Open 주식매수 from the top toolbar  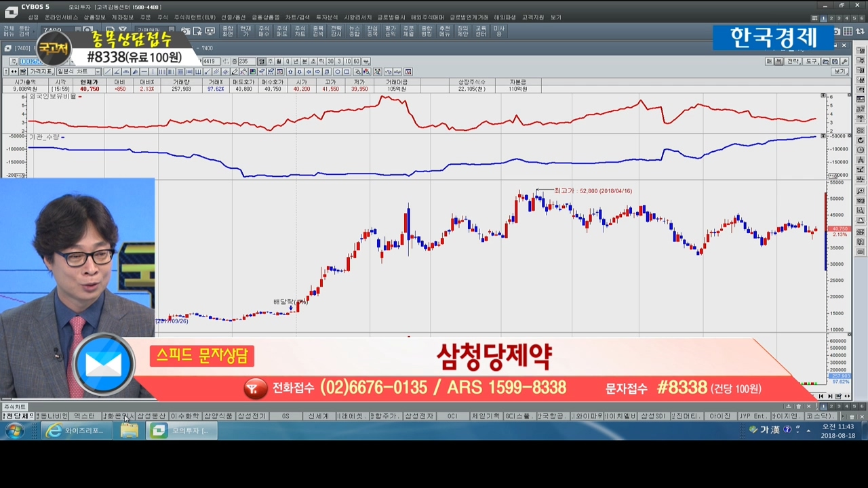point(264,31)
